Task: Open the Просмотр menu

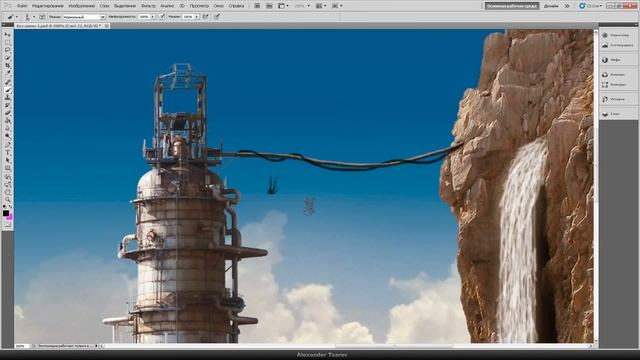Action: pos(199,6)
